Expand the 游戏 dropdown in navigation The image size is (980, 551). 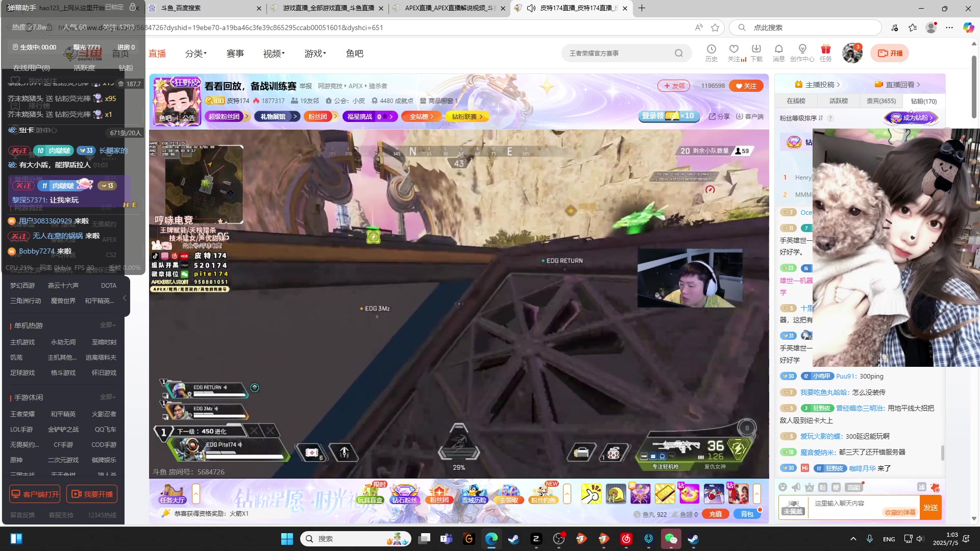point(315,54)
